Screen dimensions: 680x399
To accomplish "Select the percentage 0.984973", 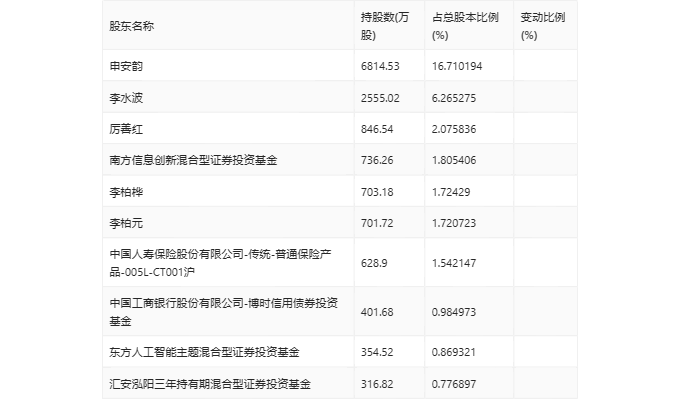I will [x=454, y=312].
